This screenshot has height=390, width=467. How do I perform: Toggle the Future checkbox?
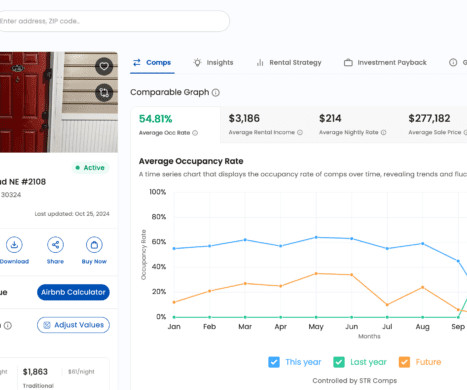pyautogui.click(x=404, y=362)
